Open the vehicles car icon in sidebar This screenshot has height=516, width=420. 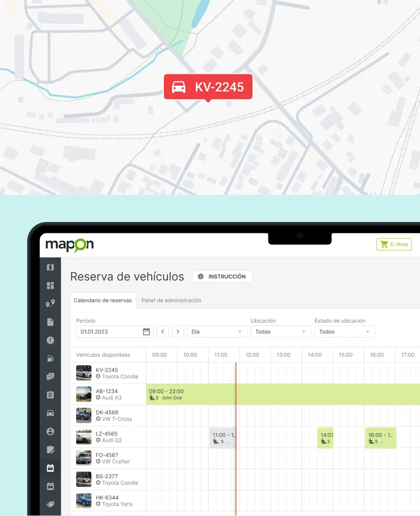[50, 413]
